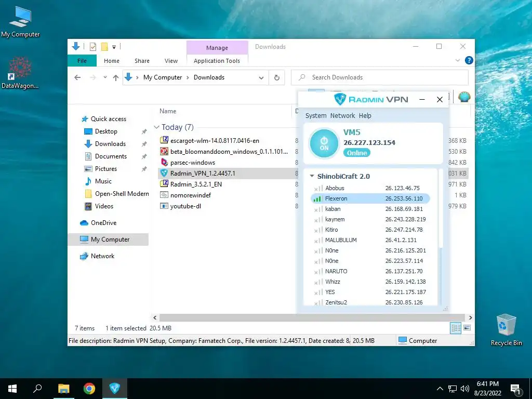532x399 pixels.
Task: Select the Zenitsu2 peer entry
Action: (370, 302)
